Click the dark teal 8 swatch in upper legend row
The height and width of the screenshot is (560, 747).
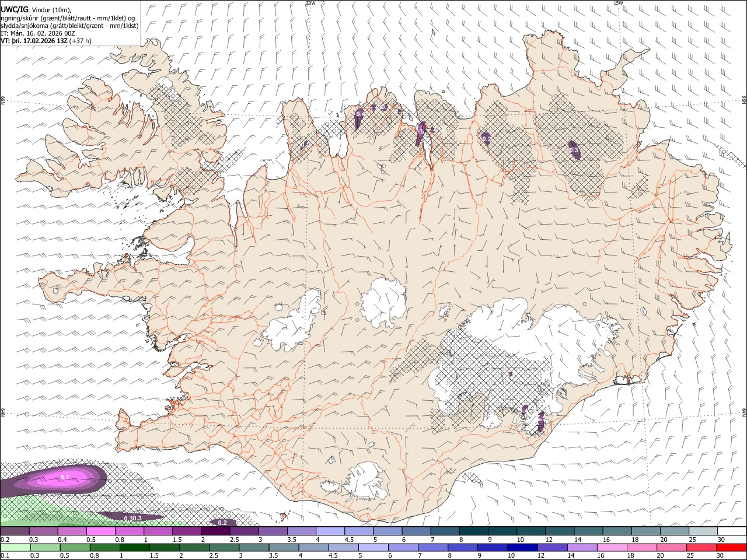473,531
